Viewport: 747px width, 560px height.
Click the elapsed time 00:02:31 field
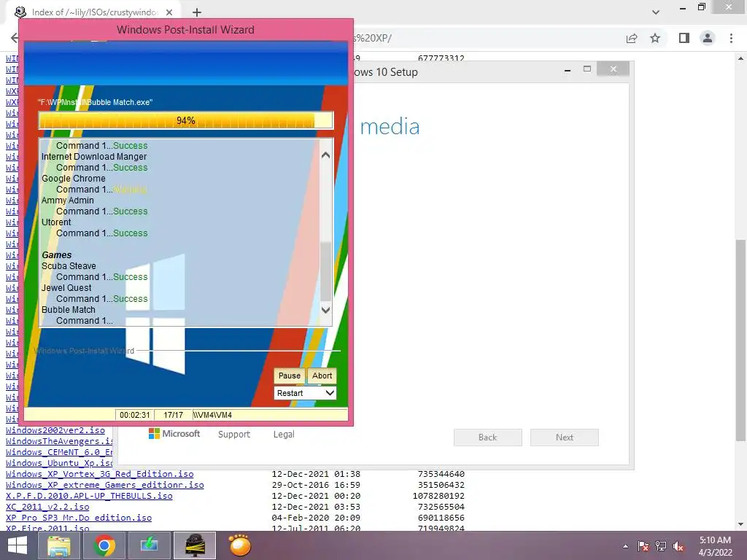(135, 415)
